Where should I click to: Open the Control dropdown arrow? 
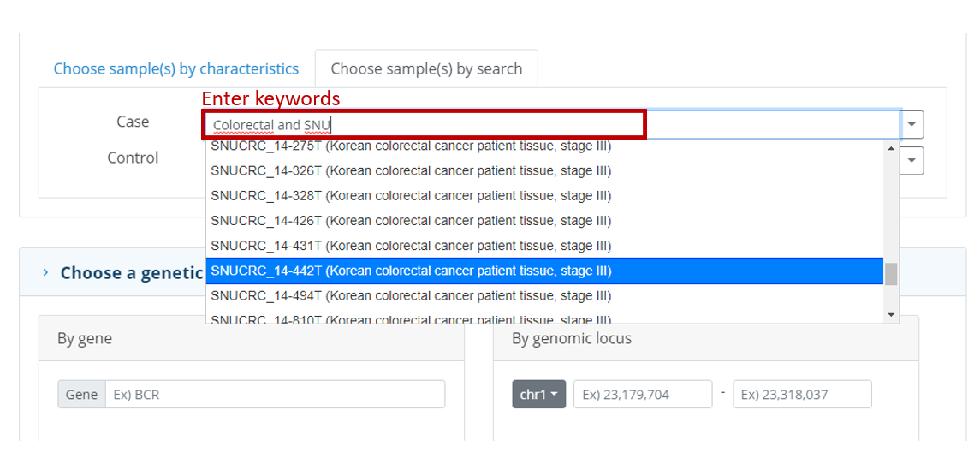[912, 161]
